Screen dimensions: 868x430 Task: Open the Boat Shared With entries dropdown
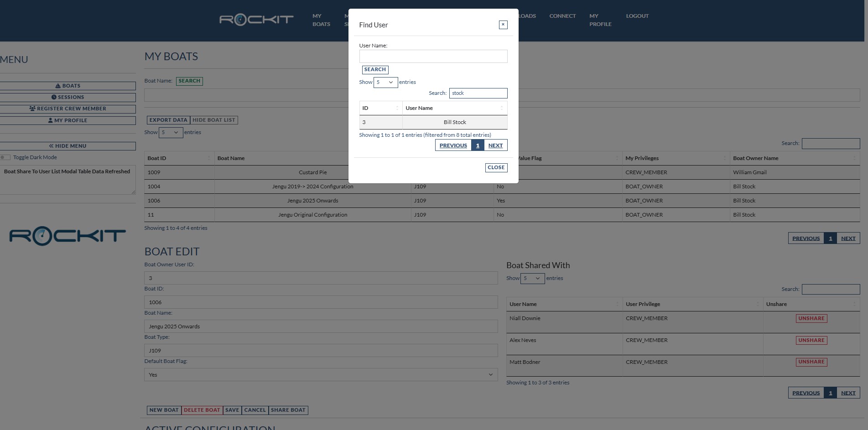(532, 278)
